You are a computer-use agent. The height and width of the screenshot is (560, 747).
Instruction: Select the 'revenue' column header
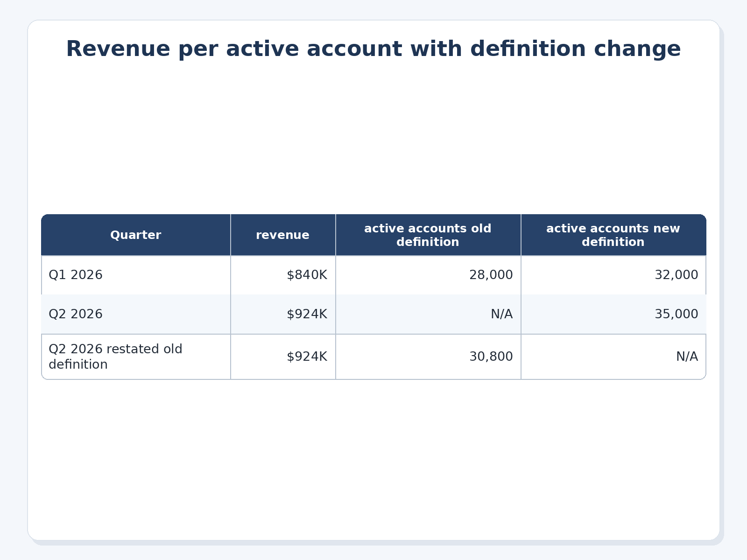click(283, 235)
